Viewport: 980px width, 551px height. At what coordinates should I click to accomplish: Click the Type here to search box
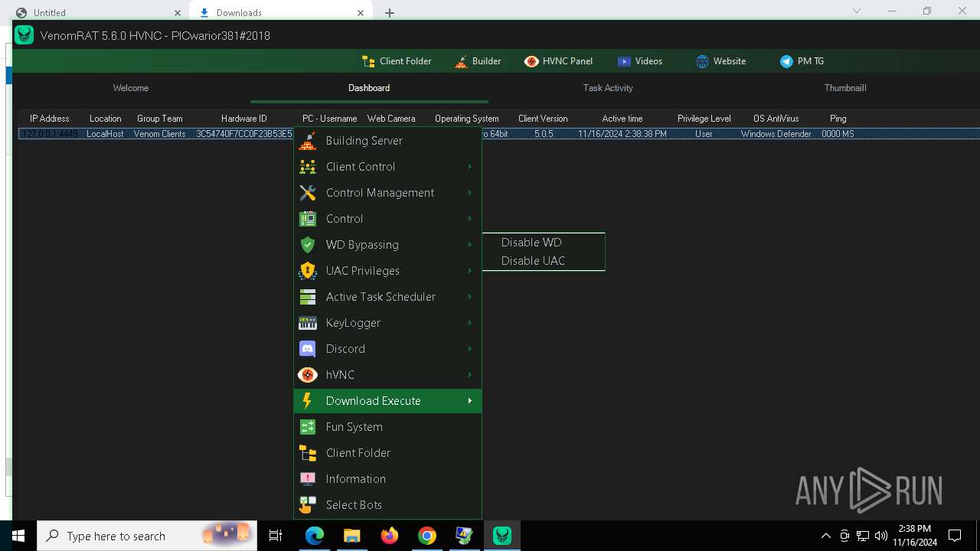point(145,536)
